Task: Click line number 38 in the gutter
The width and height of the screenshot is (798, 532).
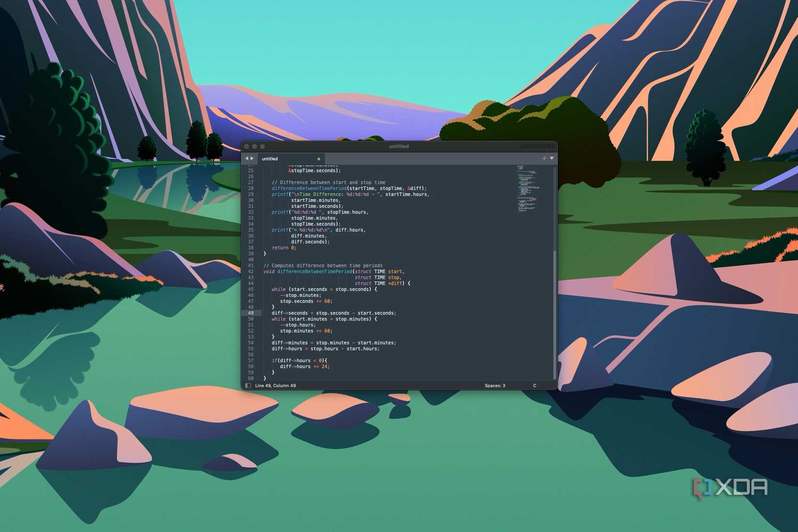Action: [251, 248]
